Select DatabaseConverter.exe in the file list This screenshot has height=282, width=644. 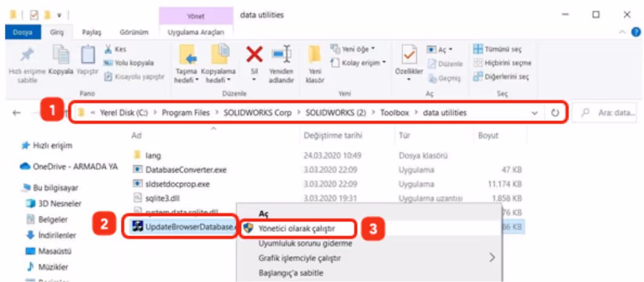(186, 169)
